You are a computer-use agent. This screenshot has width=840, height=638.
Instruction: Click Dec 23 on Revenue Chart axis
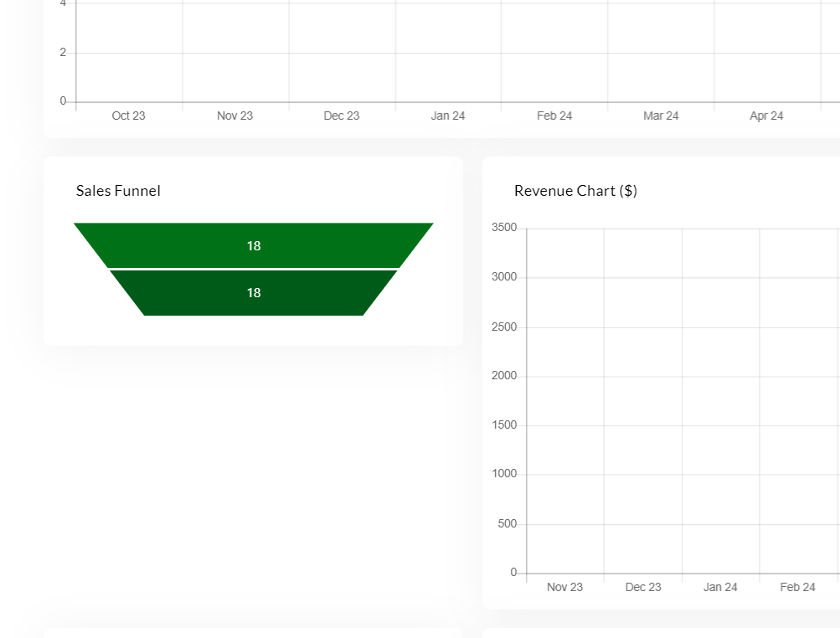[x=642, y=587]
